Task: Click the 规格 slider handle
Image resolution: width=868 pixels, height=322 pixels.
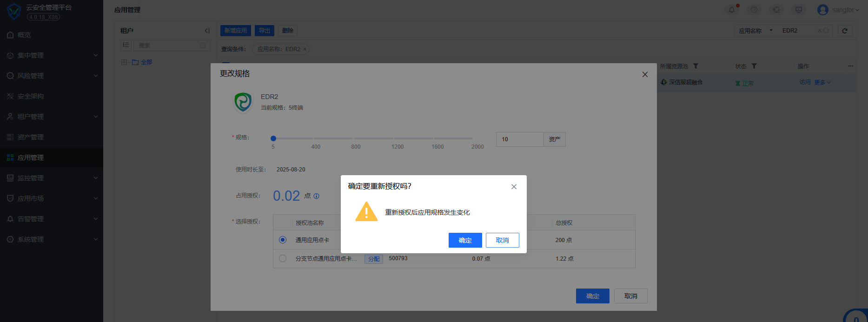Action: [x=273, y=138]
